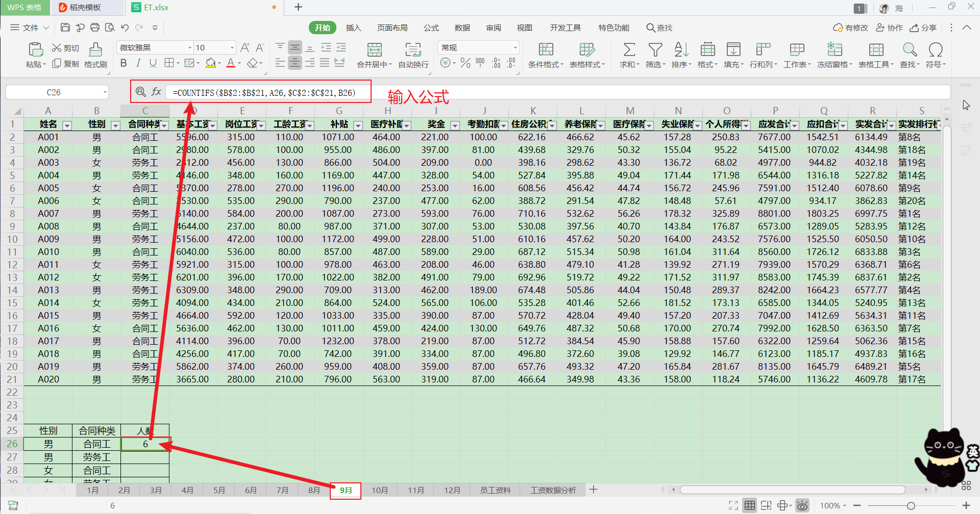This screenshot has height=514, width=980.
Task: Toggle Italic formatting
Action: coord(138,63)
